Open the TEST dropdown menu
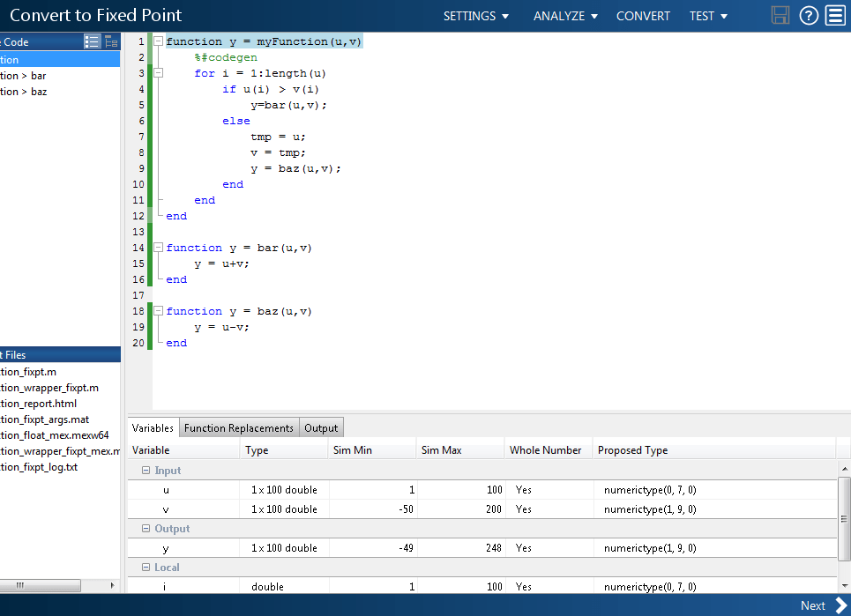851x616 pixels. click(x=708, y=16)
